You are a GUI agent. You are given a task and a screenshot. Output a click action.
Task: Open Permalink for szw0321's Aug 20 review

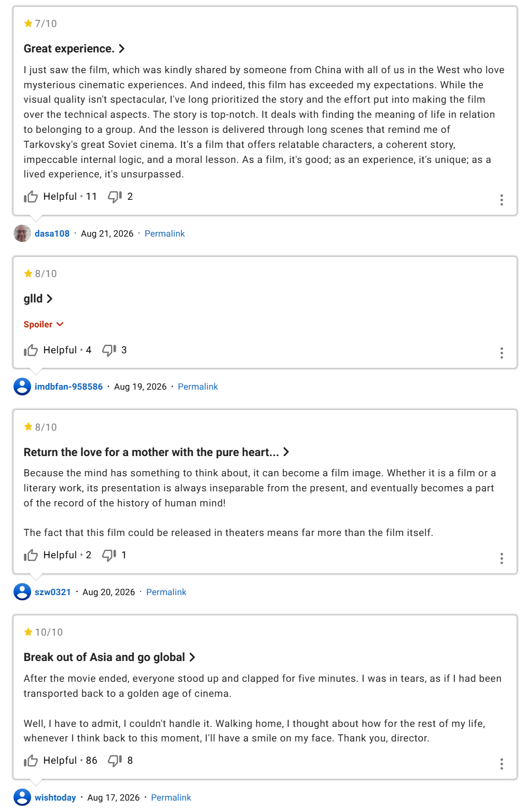pyautogui.click(x=166, y=592)
